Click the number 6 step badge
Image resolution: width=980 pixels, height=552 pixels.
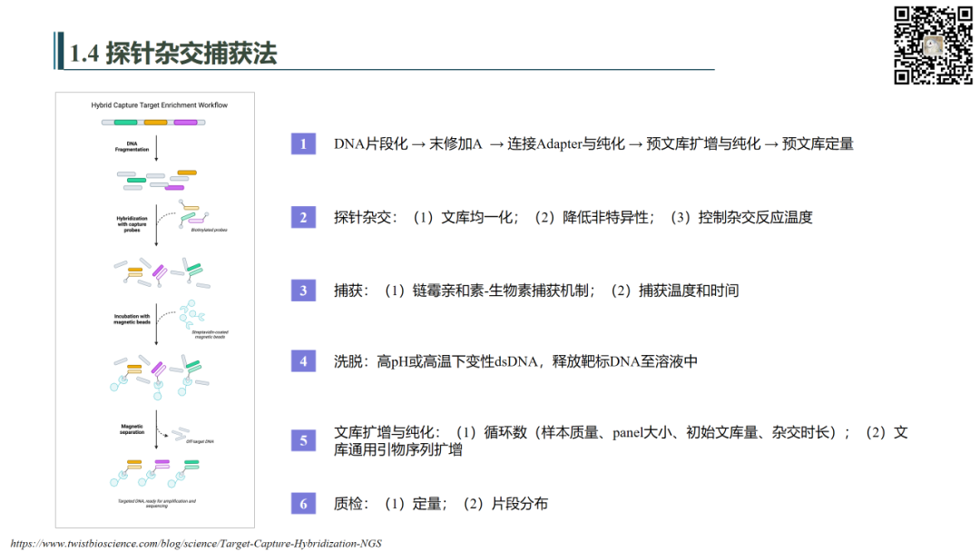click(x=303, y=504)
